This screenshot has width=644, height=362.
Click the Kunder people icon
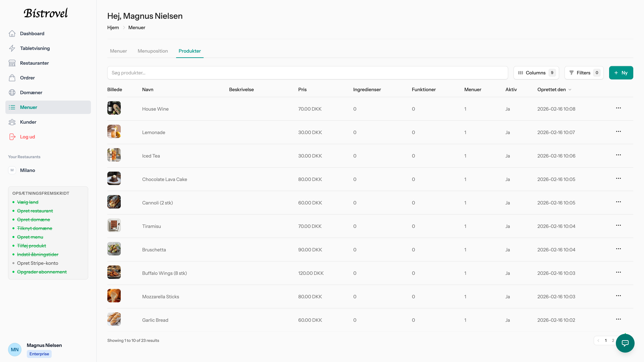12,122
